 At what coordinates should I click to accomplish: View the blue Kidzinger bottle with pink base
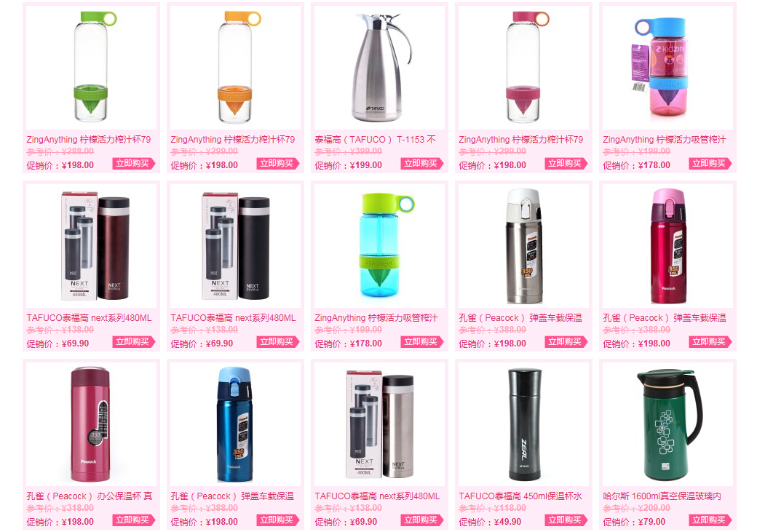tap(668, 67)
